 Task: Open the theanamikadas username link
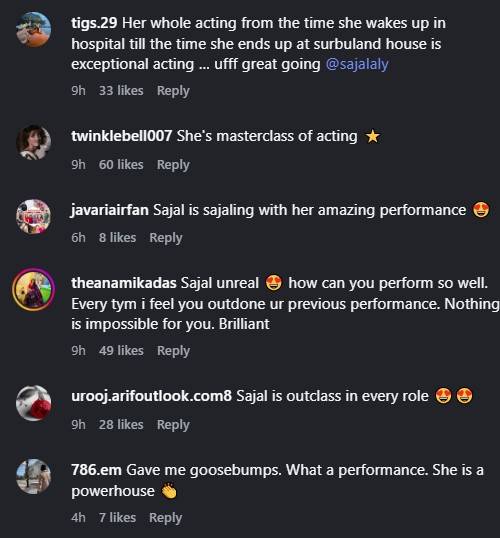[124, 283]
